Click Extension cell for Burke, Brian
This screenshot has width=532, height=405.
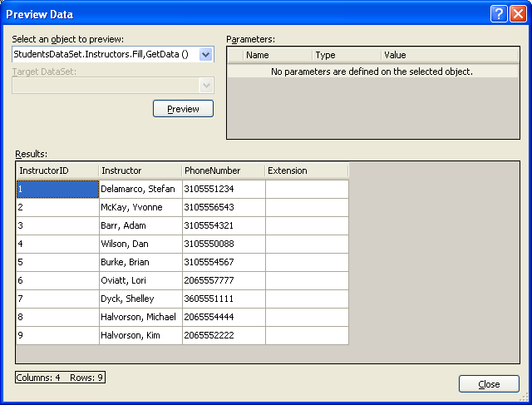tap(306, 262)
